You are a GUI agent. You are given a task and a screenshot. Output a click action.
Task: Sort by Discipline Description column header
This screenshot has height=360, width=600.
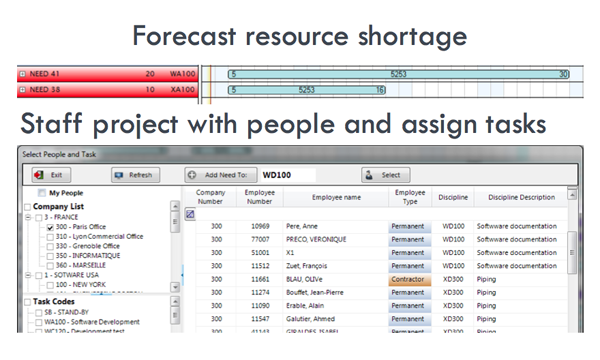[x=521, y=197]
